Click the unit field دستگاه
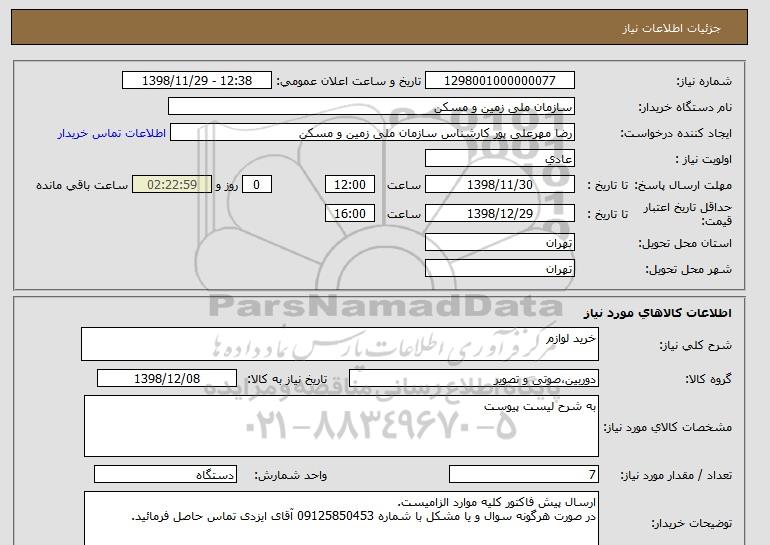 coord(165,475)
